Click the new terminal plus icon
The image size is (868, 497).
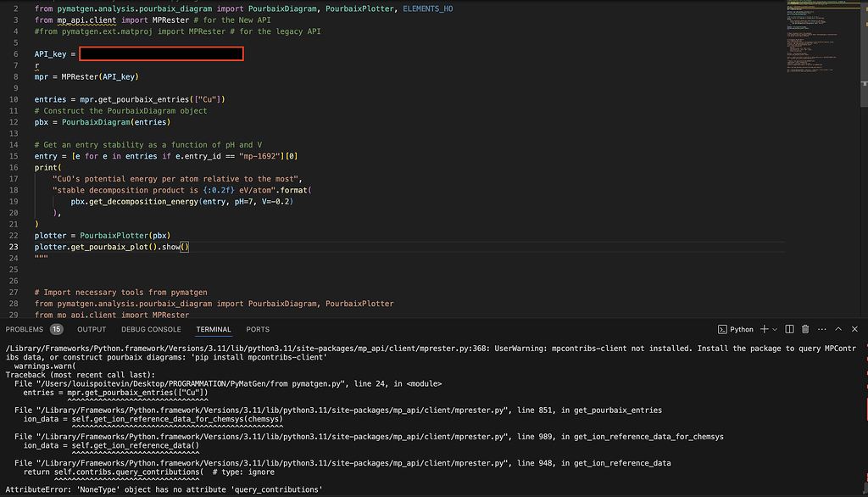pyautogui.click(x=764, y=329)
